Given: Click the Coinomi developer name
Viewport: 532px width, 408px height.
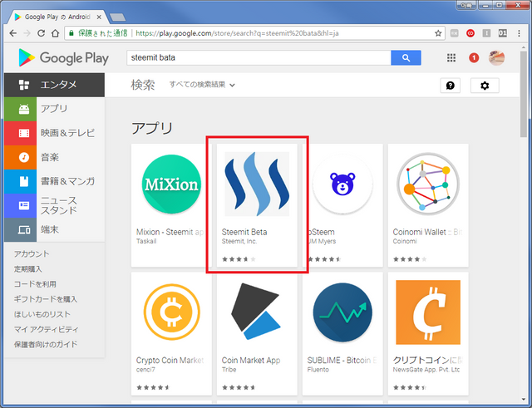Looking at the screenshot, I should click(405, 241).
